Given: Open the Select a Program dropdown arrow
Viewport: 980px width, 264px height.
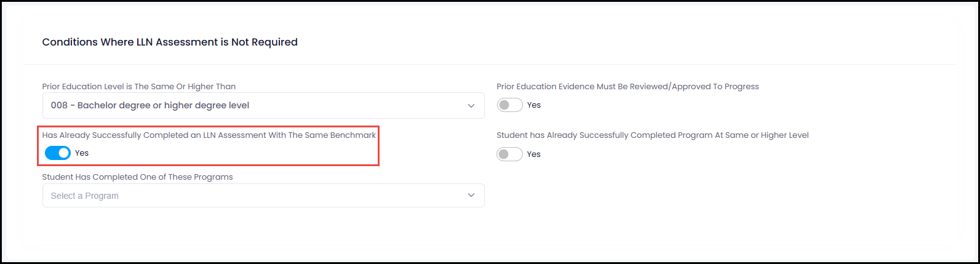Looking at the screenshot, I should 471,196.
